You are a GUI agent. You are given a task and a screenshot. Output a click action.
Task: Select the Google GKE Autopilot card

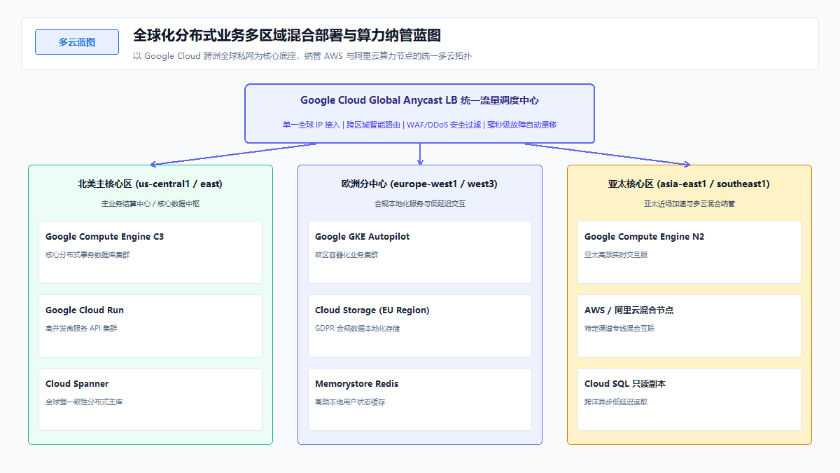tap(419, 252)
